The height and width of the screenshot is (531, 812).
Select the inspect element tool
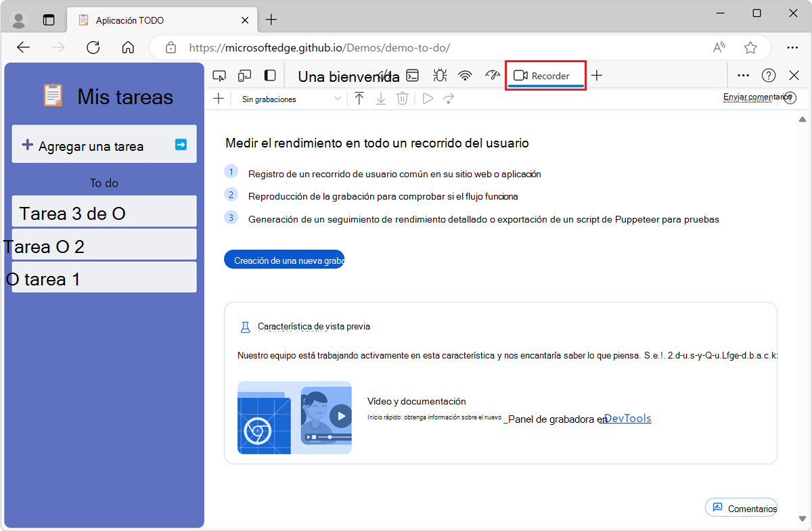pyautogui.click(x=219, y=75)
